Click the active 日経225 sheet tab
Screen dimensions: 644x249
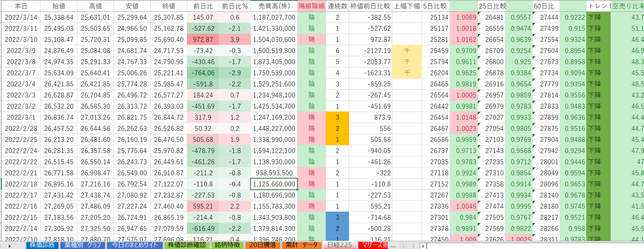click(340, 245)
